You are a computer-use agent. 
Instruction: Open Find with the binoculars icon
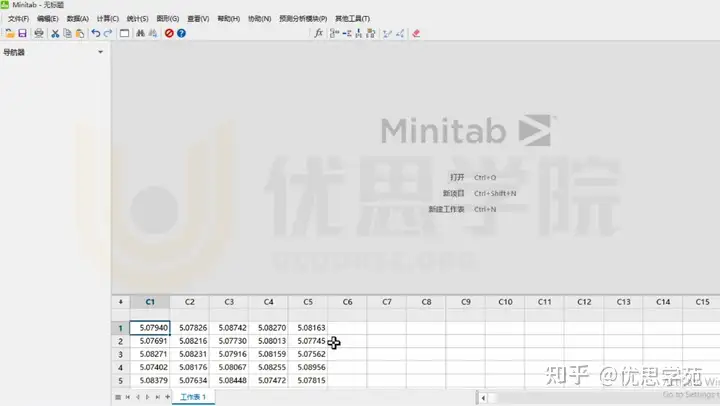tap(141, 34)
